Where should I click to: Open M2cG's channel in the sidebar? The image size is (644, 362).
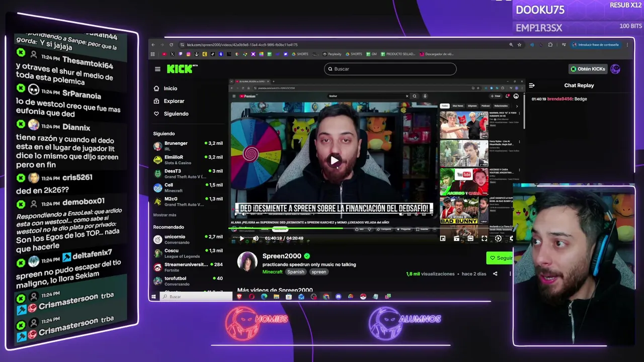point(188,201)
